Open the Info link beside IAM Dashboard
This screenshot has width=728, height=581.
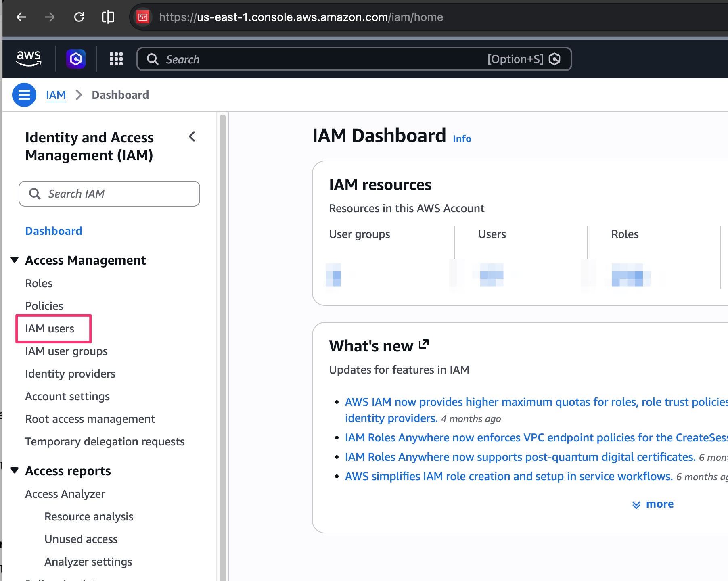tap(462, 138)
